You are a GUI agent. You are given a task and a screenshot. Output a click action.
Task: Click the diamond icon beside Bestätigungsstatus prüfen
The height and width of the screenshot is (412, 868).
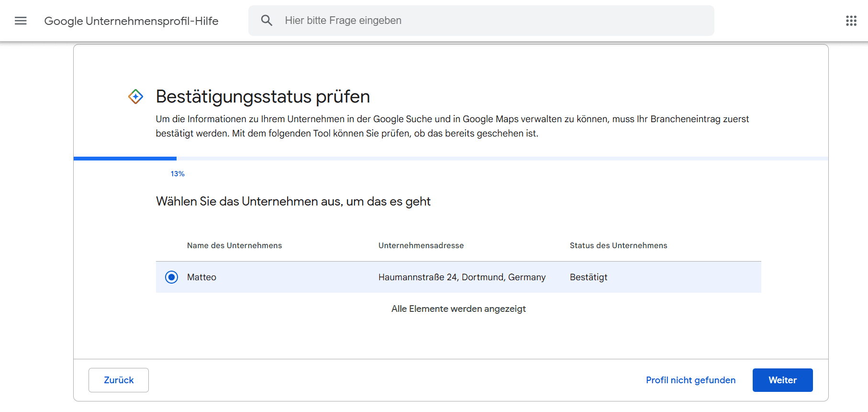[136, 96]
